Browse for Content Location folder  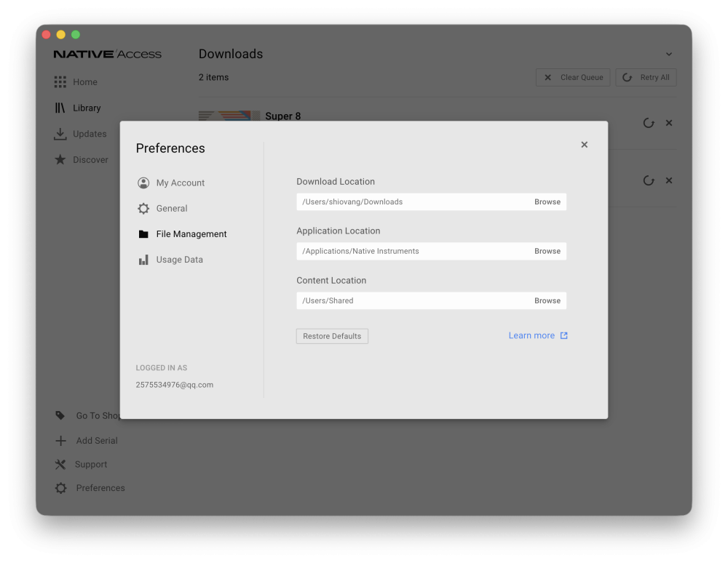[547, 300]
